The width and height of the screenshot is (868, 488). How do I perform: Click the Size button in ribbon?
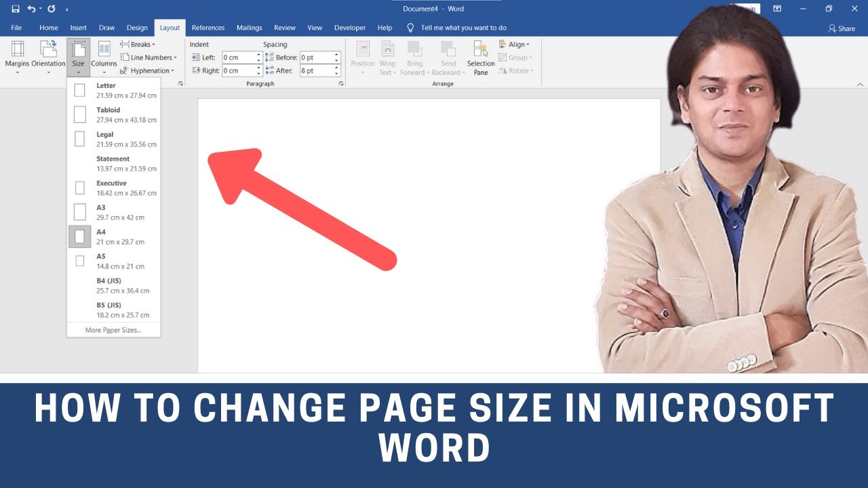pos(79,58)
